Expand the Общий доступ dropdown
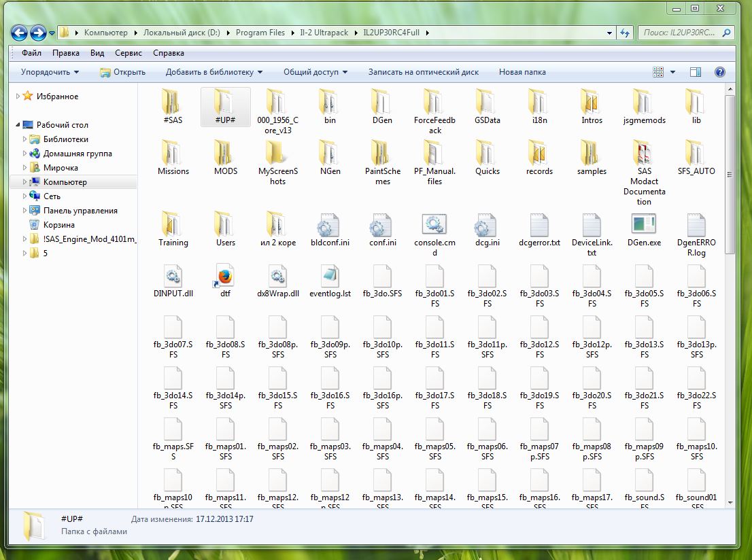The width and height of the screenshot is (752, 560). (315, 72)
